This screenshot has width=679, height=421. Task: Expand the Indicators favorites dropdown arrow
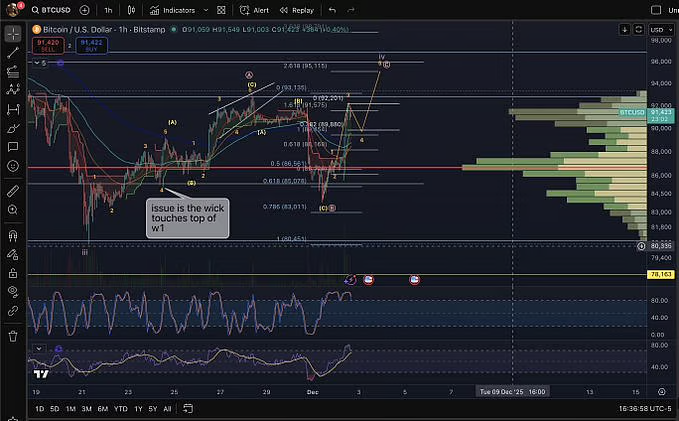coord(204,10)
